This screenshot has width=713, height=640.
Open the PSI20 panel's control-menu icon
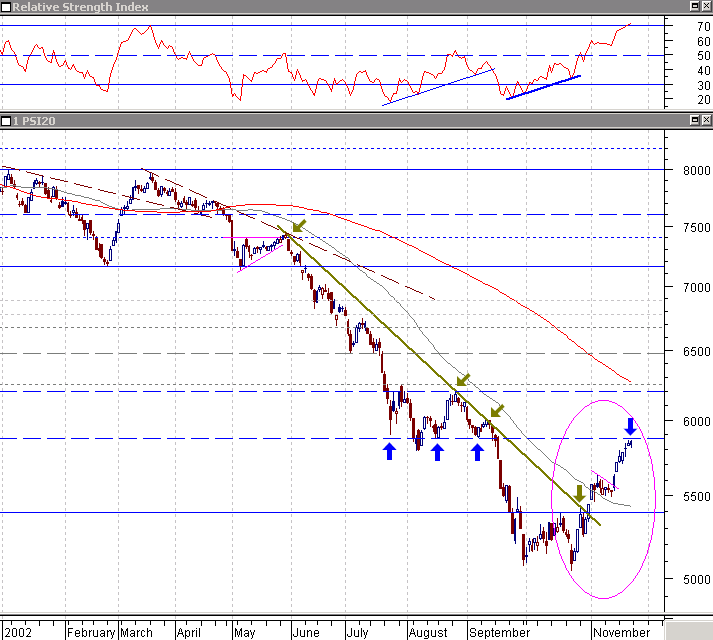6,121
